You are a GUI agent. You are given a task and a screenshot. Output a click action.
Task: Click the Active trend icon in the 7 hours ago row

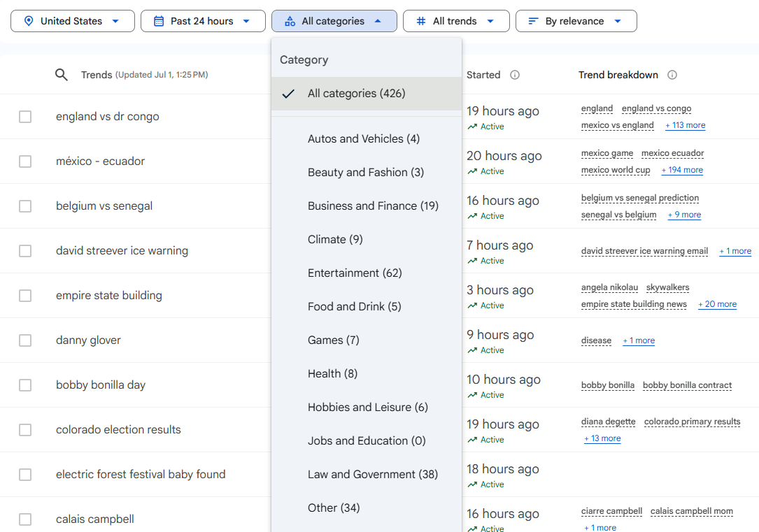pyautogui.click(x=472, y=261)
